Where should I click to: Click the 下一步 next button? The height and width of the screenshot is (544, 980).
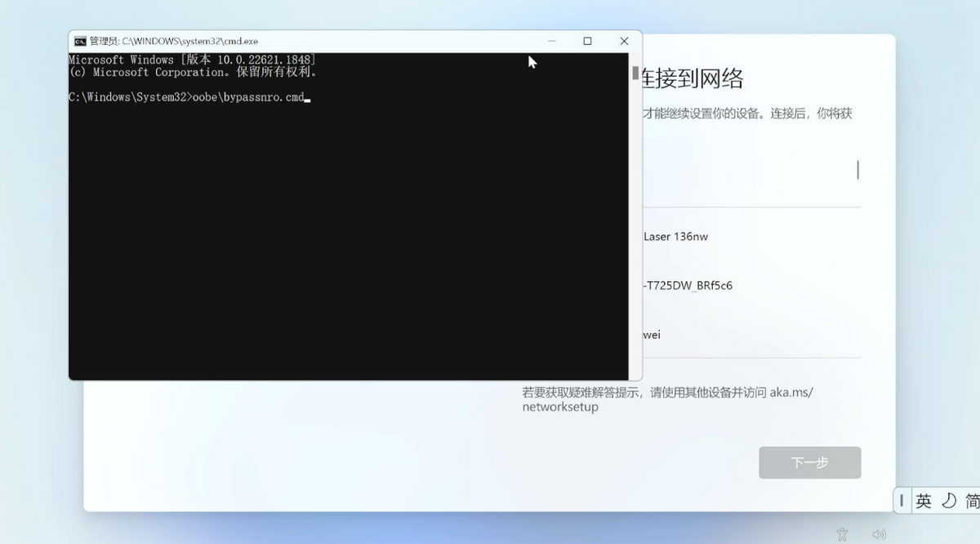[x=809, y=462]
